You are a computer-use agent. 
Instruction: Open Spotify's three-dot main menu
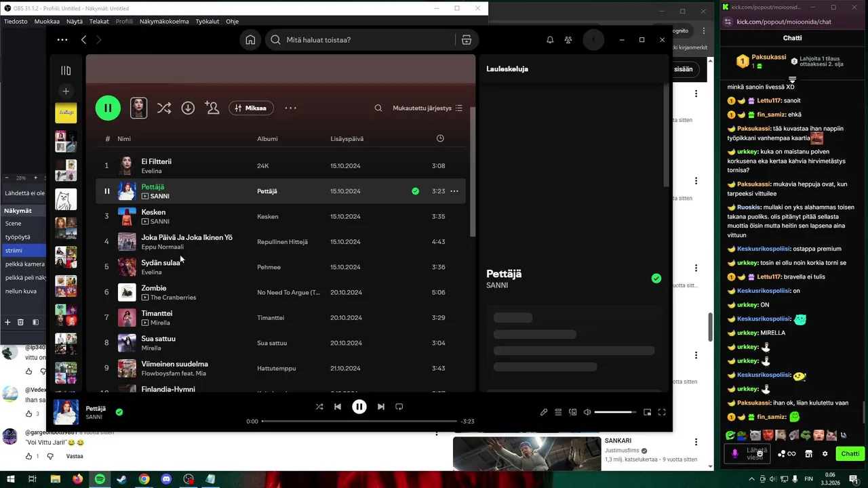[x=62, y=40]
